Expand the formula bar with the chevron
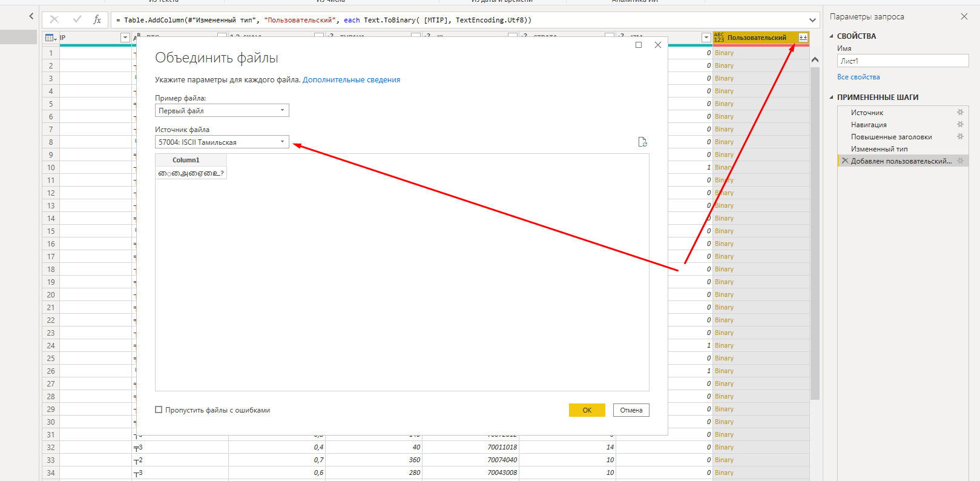The width and height of the screenshot is (980, 481). click(812, 20)
